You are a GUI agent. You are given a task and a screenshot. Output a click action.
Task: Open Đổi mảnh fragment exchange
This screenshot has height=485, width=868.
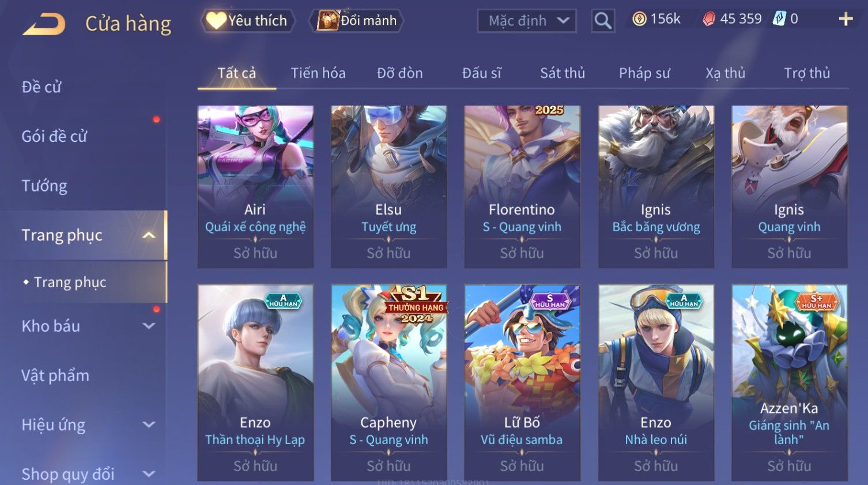point(357,21)
